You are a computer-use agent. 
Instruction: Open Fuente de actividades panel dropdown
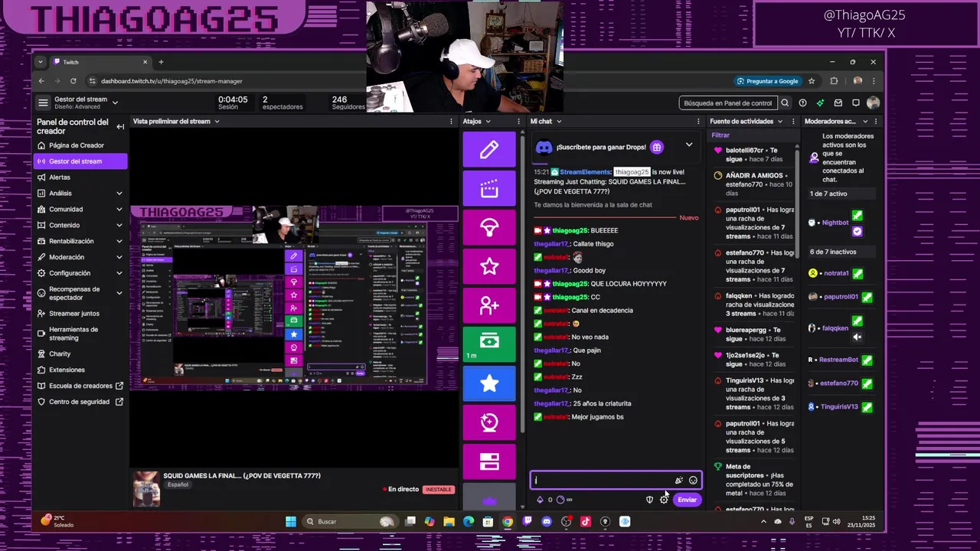780,122
